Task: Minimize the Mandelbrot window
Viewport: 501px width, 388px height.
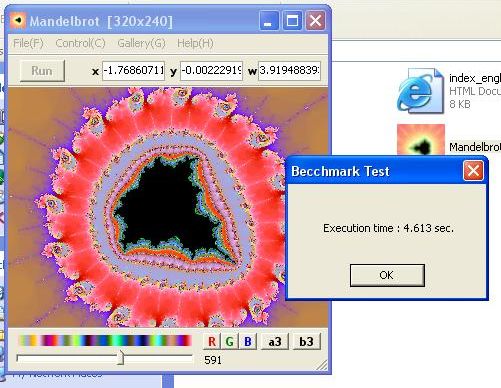Action: tap(269, 21)
